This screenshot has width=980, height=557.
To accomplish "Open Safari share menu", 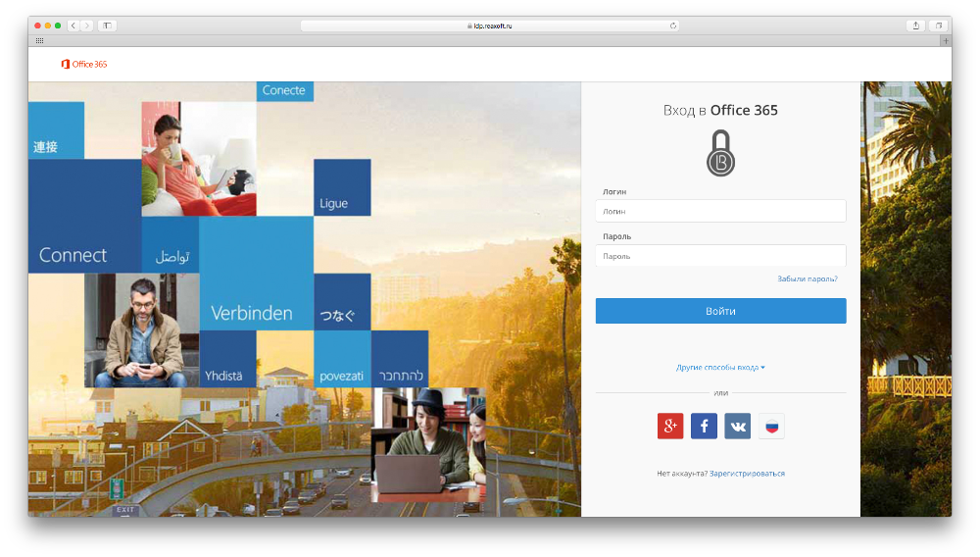I will (x=915, y=25).
